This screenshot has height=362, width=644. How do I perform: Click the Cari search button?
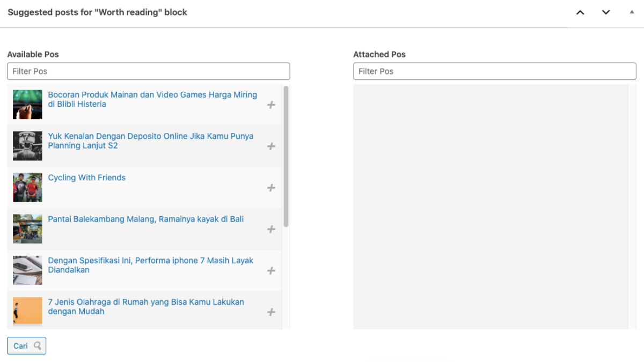(x=27, y=346)
